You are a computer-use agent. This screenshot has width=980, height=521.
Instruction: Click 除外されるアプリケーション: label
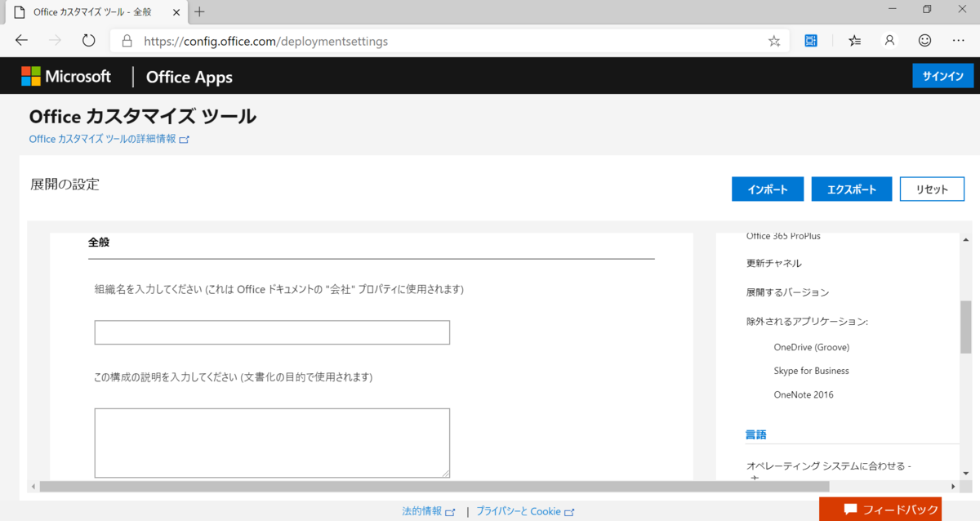[x=807, y=322]
